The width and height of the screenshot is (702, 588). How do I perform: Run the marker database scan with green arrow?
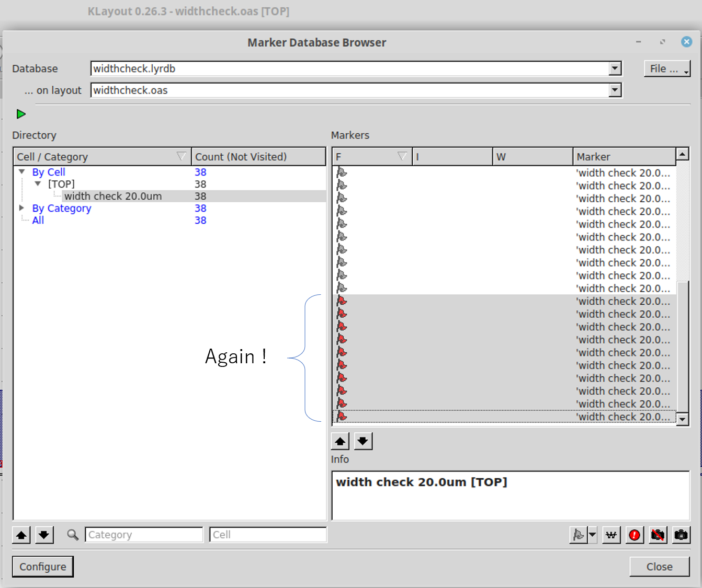pyautogui.click(x=21, y=113)
